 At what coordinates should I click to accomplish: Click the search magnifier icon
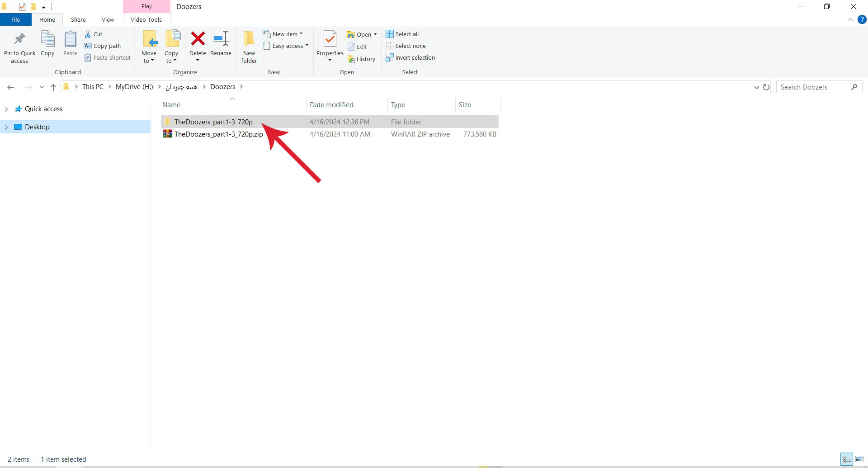pyautogui.click(x=854, y=87)
